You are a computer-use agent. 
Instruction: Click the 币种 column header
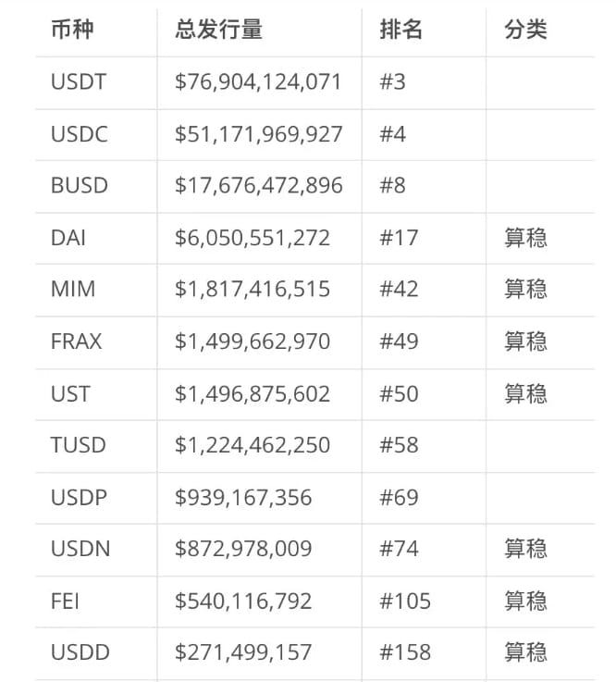[x=72, y=30]
